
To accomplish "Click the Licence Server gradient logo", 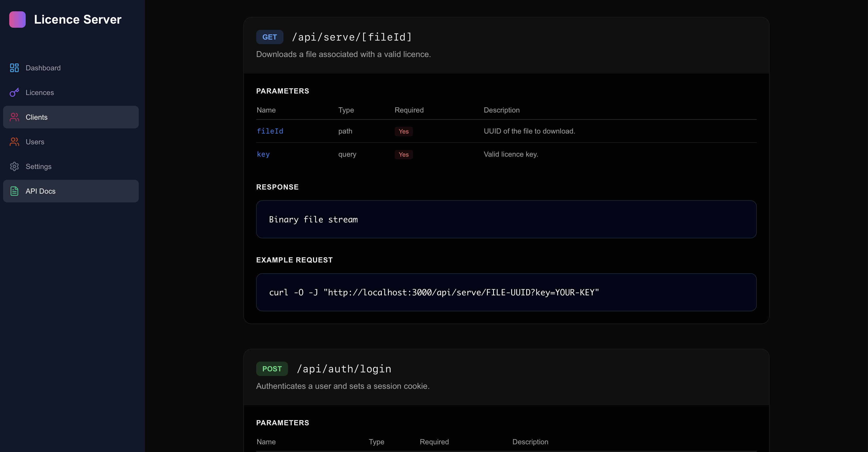I will (17, 19).
